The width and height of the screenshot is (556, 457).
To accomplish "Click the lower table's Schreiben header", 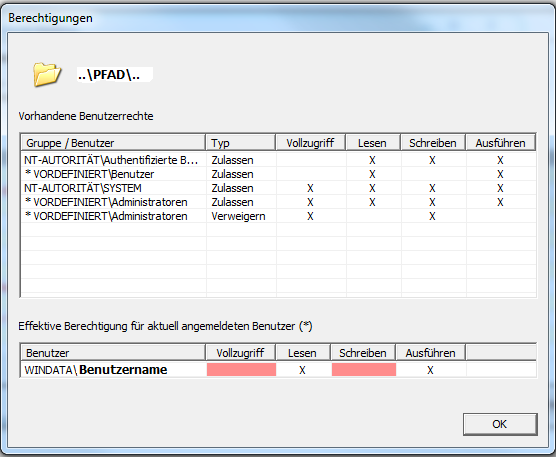I will tap(363, 353).
